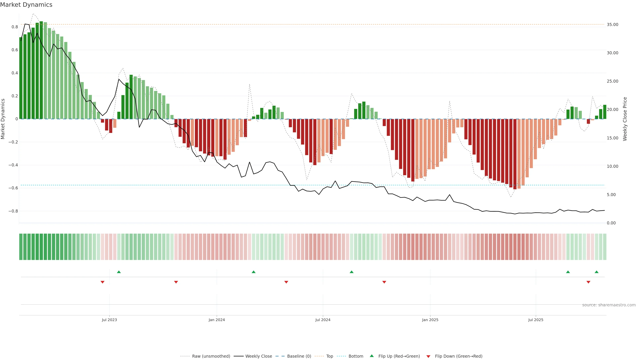Select the red flip-down marker after Jul 2025
644x362 pixels.
point(588,282)
